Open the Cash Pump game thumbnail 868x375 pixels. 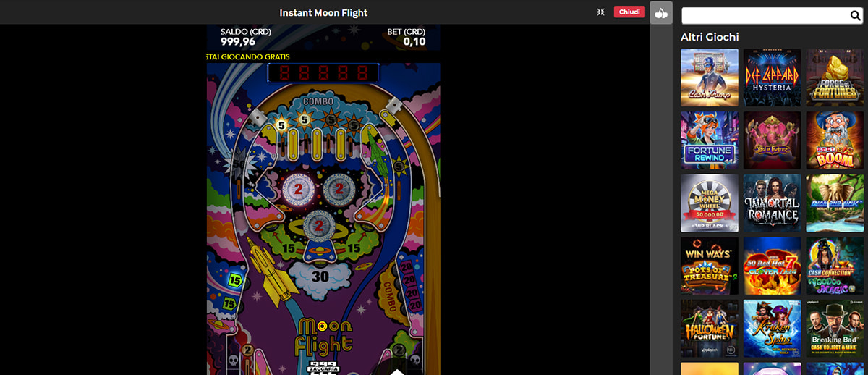pos(710,77)
